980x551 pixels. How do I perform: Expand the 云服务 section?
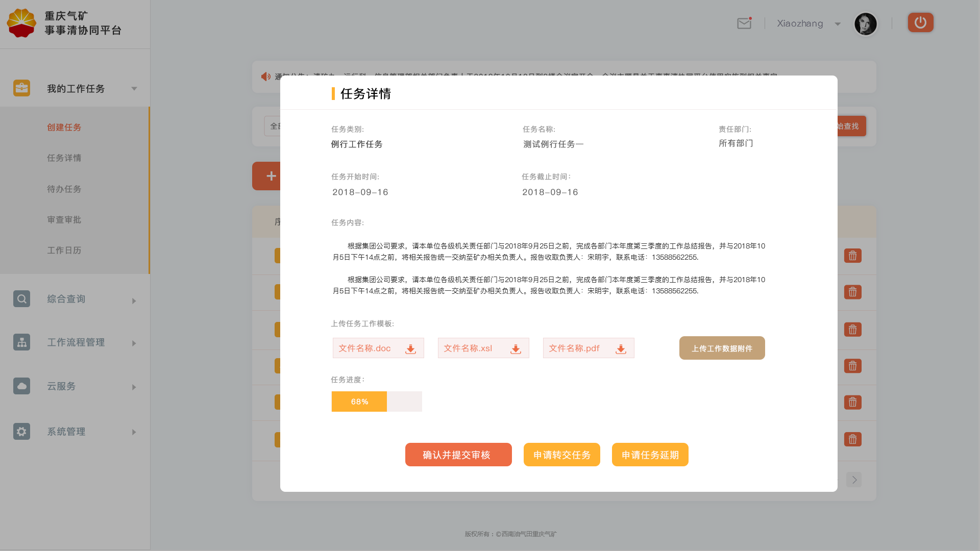[134, 387]
